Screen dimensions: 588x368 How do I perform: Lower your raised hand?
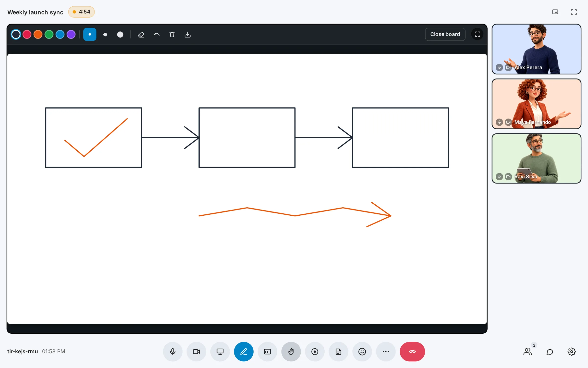[x=291, y=352]
